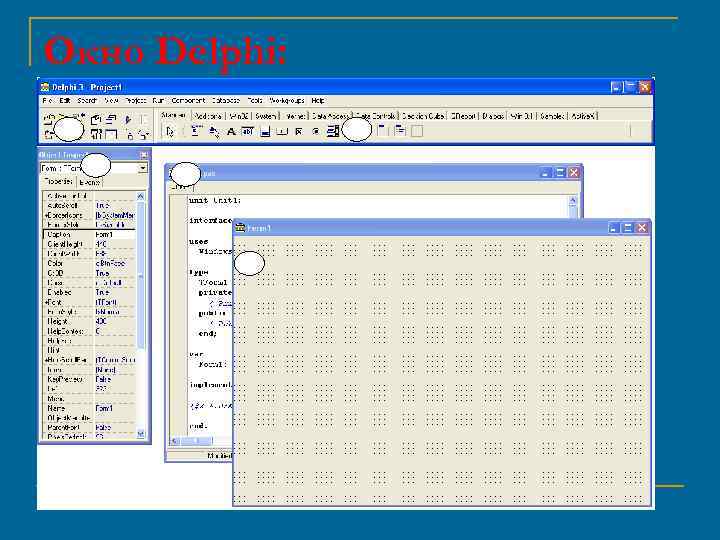Choose the CheckBox component icon
This screenshot has width=720, height=540.
click(x=299, y=132)
